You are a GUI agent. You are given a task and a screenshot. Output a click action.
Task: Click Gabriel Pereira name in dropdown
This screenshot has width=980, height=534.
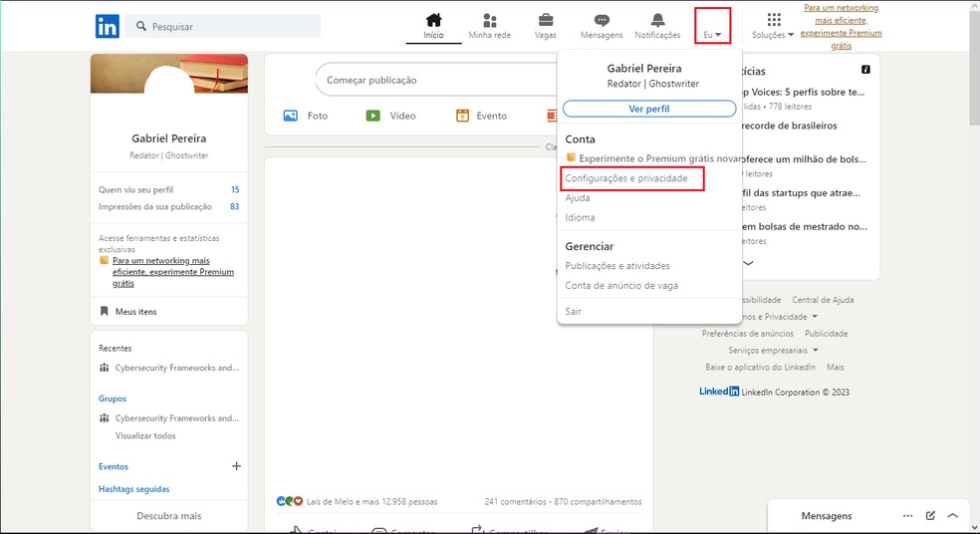point(644,68)
